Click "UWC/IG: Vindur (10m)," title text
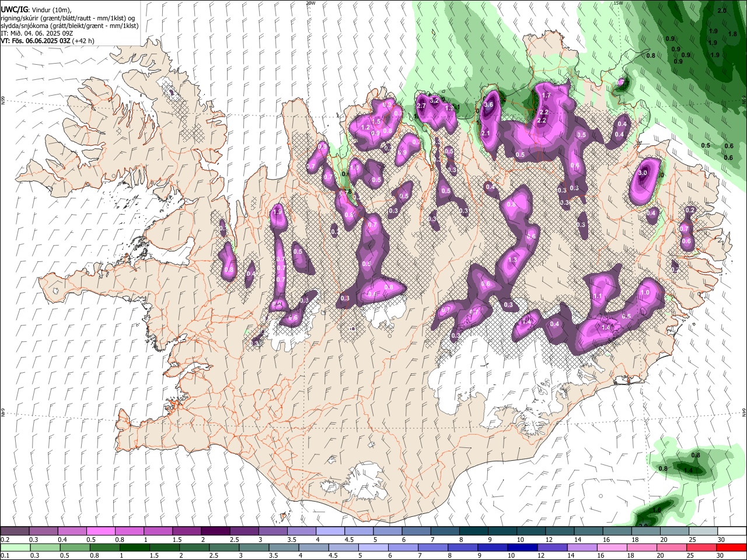The width and height of the screenshot is (747, 560). coord(36,10)
